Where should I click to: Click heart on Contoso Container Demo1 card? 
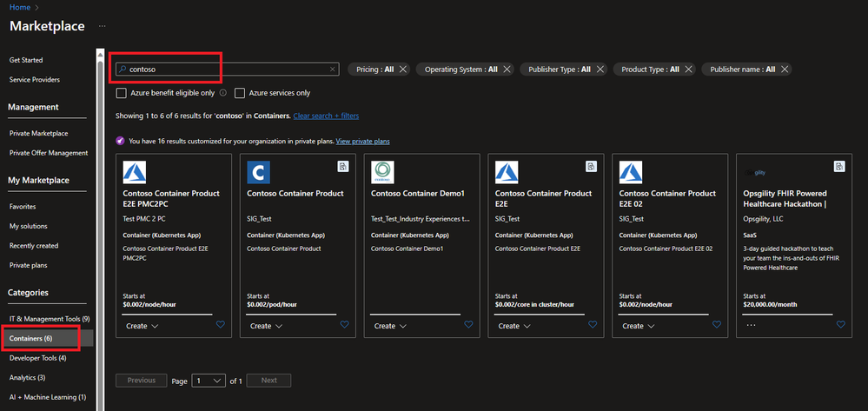468,325
